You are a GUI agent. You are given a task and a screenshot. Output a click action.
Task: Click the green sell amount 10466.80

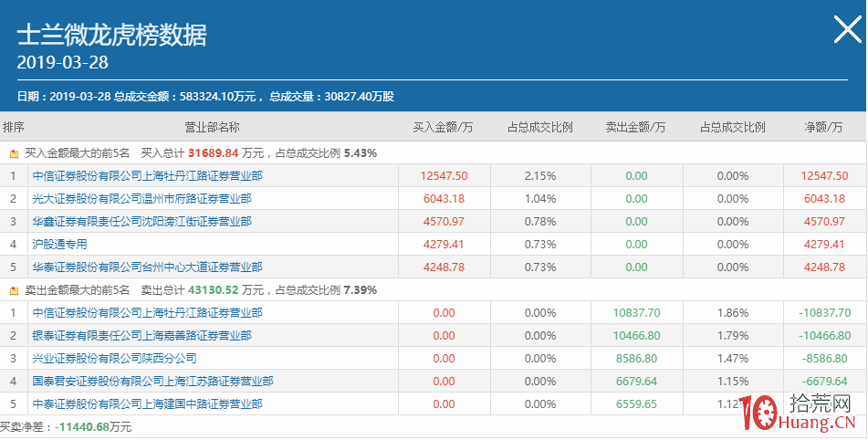click(636, 335)
